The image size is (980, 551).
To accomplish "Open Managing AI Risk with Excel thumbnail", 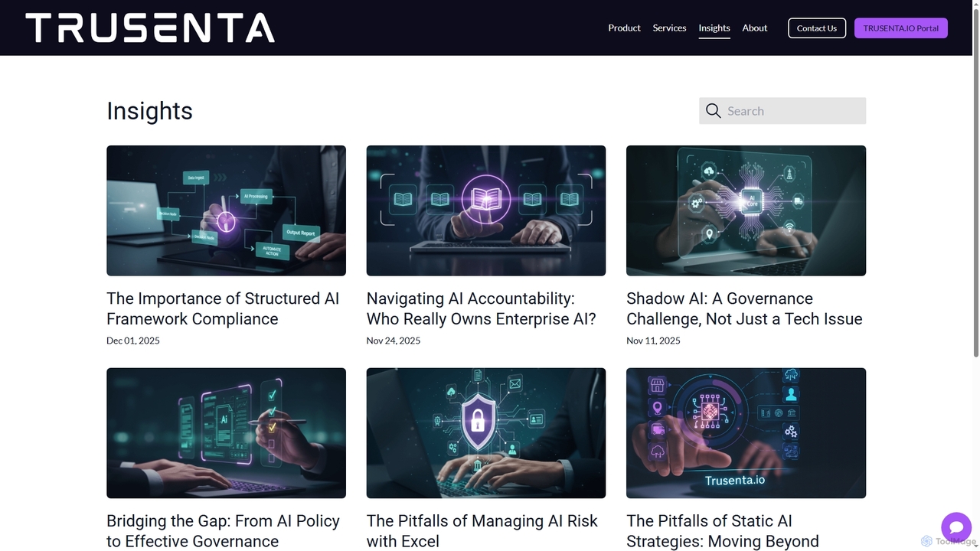I will pos(486,433).
